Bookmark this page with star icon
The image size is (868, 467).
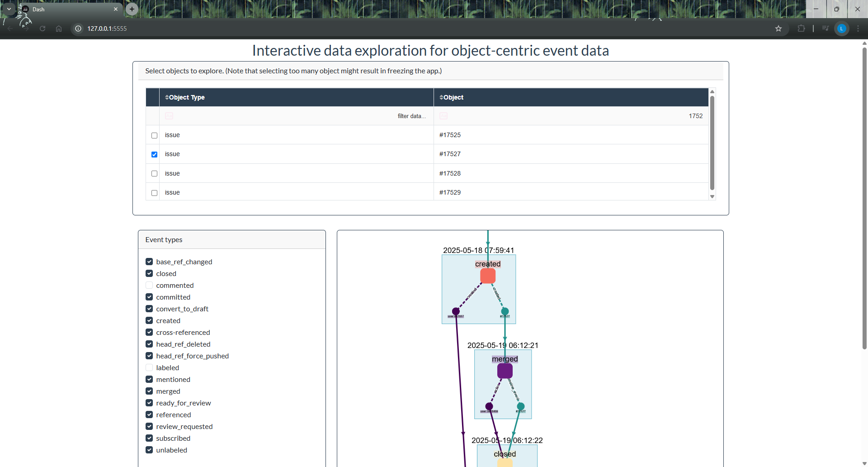778,29
